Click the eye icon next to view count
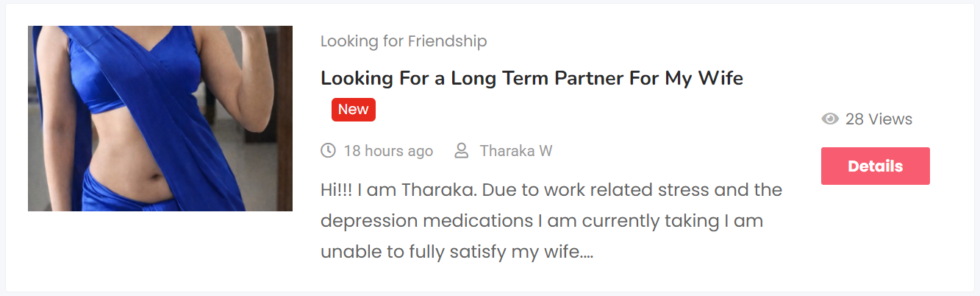 [x=830, y=119]
